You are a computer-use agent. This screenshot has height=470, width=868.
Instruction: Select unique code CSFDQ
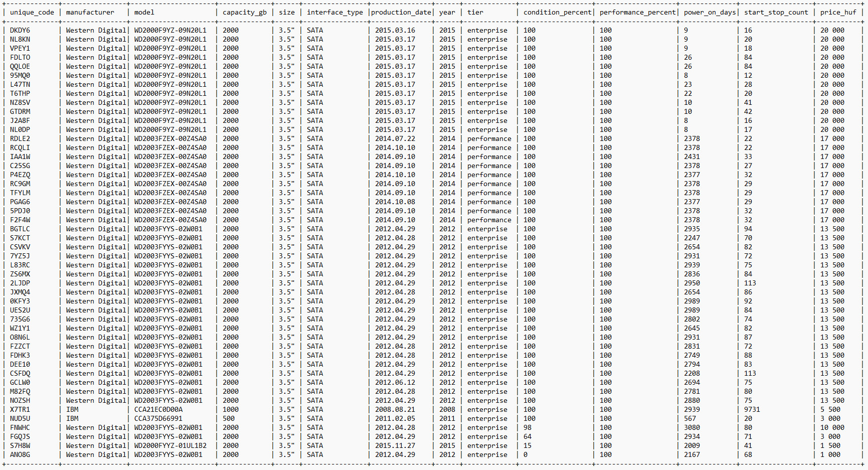20,373
